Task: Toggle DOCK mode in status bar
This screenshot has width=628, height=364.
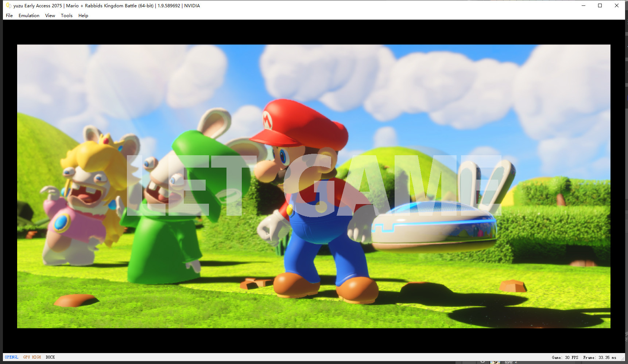Action: (x=50, y=357)
